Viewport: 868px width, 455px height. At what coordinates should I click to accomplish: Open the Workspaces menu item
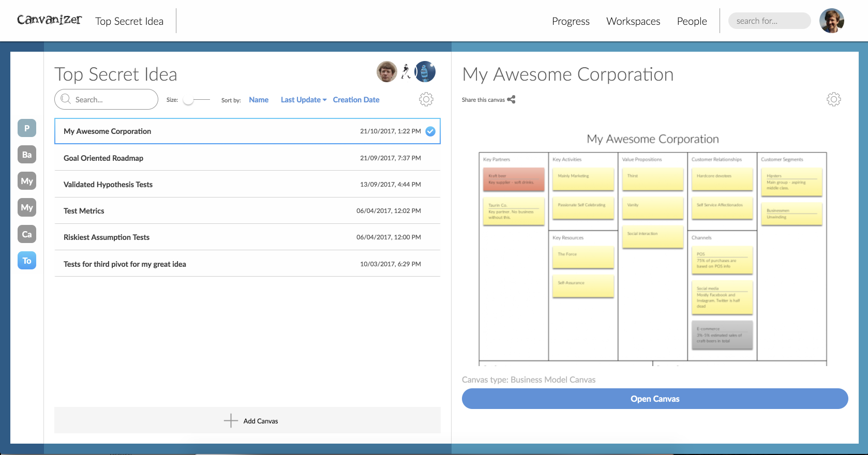633,21
